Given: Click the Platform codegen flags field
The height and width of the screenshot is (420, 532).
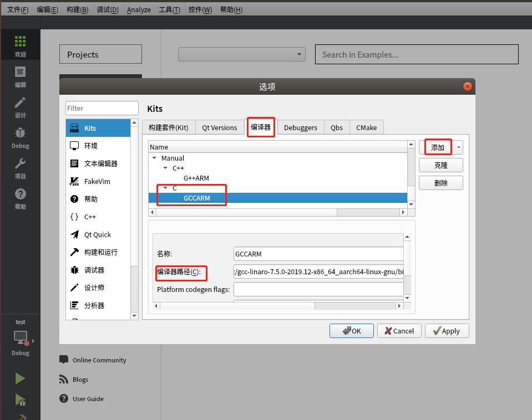Looking at the screenshot, I should 318,289.
